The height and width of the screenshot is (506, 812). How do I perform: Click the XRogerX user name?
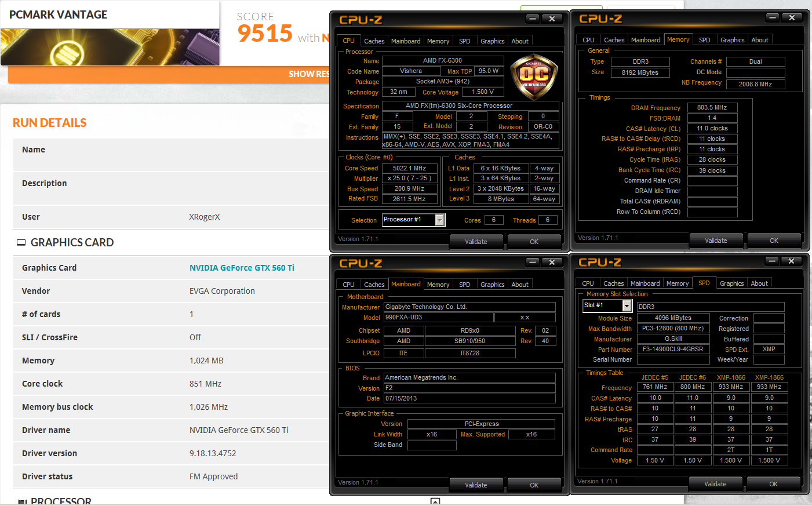tap(205, 217)
